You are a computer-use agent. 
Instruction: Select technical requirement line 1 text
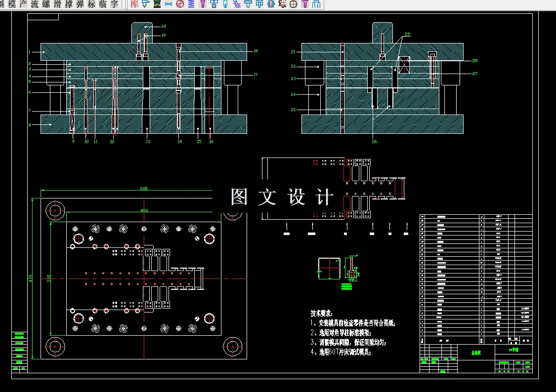coord(353,323)
